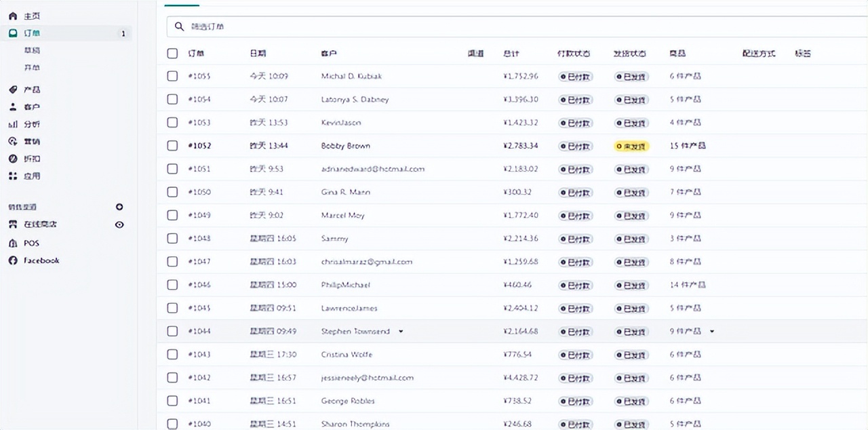Screen dimensions: 868x430
Task: View online store using eye icon
Action: pyautogui.click(x=119, y=224)
